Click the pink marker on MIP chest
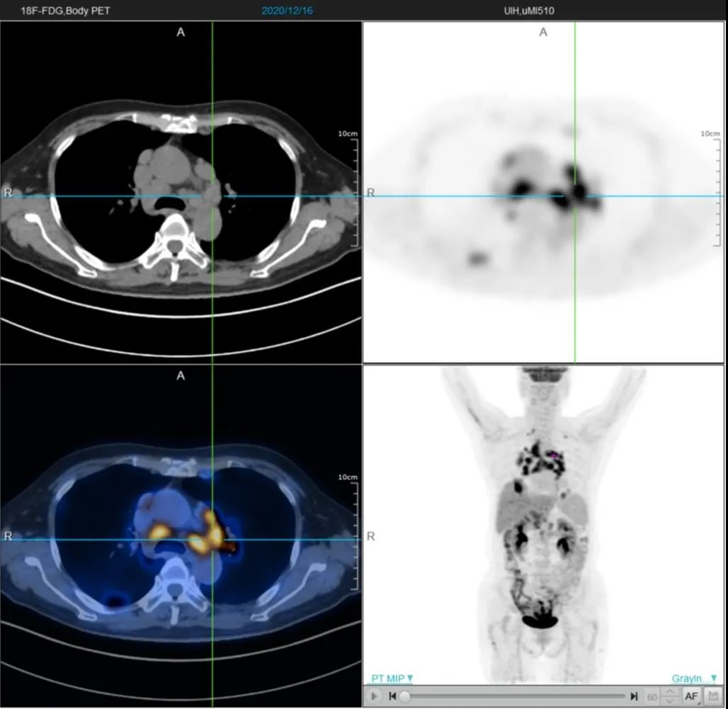The width and height of the screenshot is (728, 709). point(554,455)
